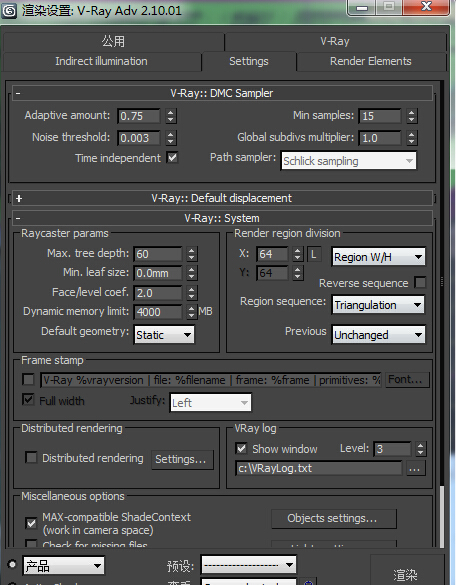This screenshot has width=456, height=585.
Task: Open the Region sequence Triangulation dropdown
Action: click(378, 305)
